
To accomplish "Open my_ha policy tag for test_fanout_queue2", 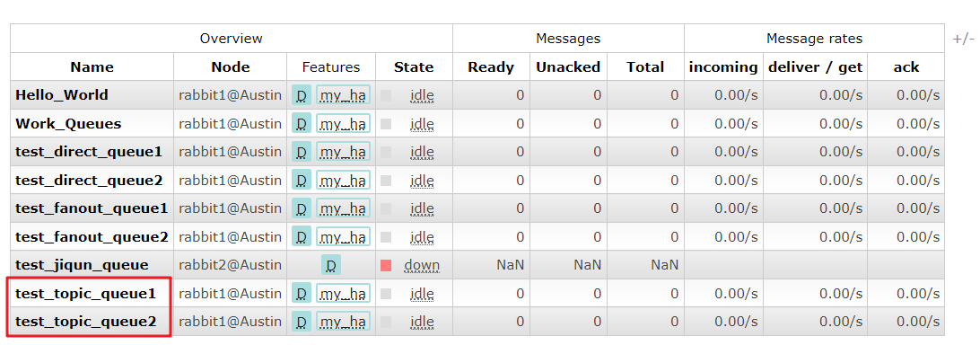I will pyautogui.click(x=343, y=236).
